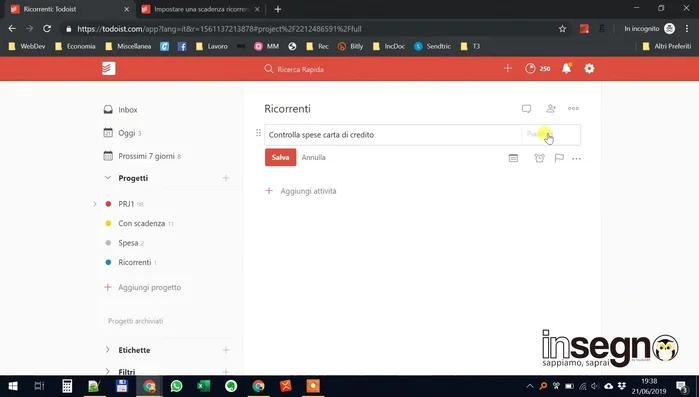Open PRJ1 via its red color dot
The width and height of the screenshot is (699, 397).
point(108,204)
